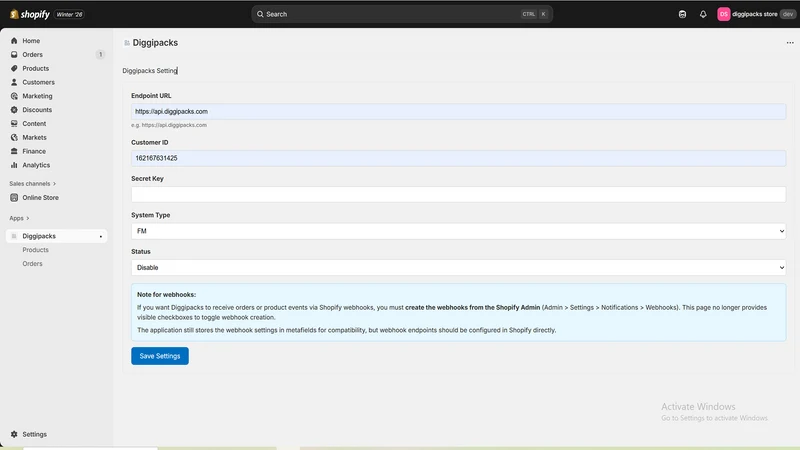The image size is (800, 450).
Task: Click the search magnifier icon
Action: (x=260, y=14)
